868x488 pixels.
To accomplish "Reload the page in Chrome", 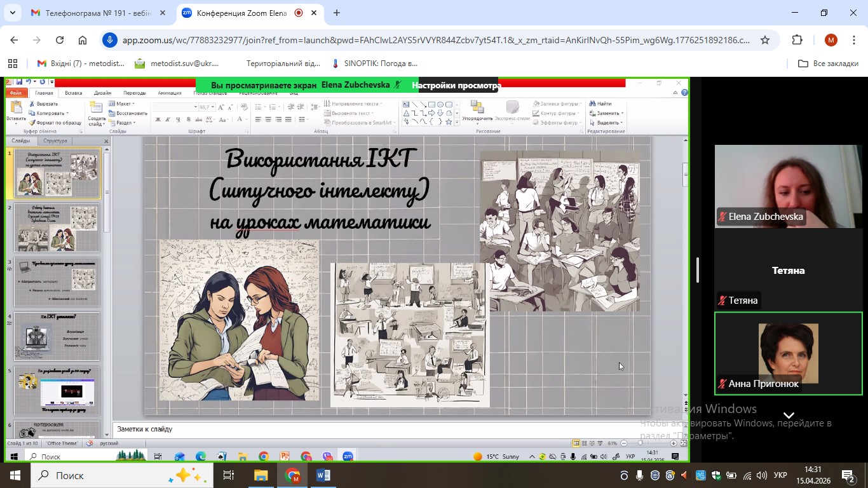I will 60,40.
